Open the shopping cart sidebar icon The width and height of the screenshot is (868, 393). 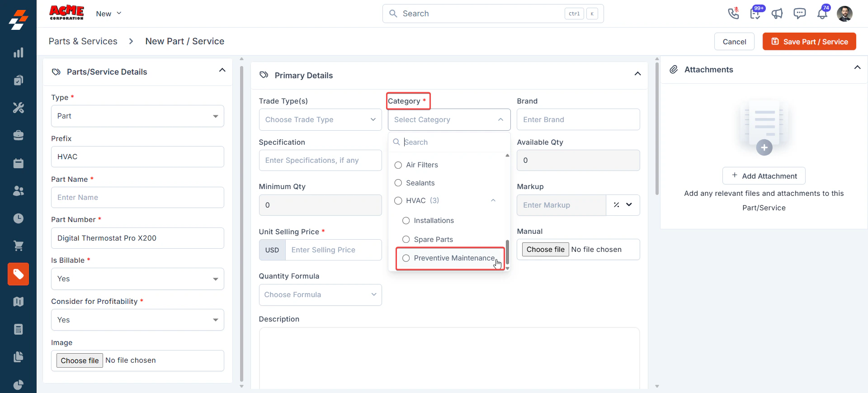tap(18, 246)
